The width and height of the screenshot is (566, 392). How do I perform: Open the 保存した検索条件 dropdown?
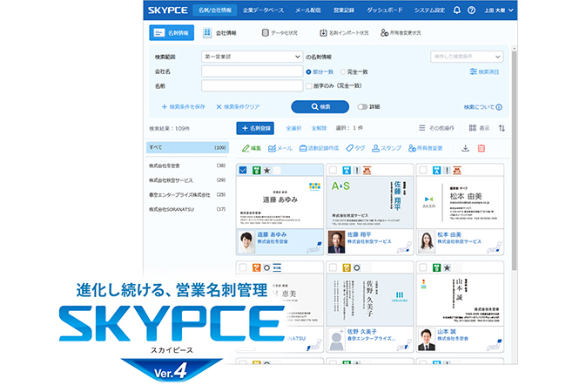pos(467,57)
